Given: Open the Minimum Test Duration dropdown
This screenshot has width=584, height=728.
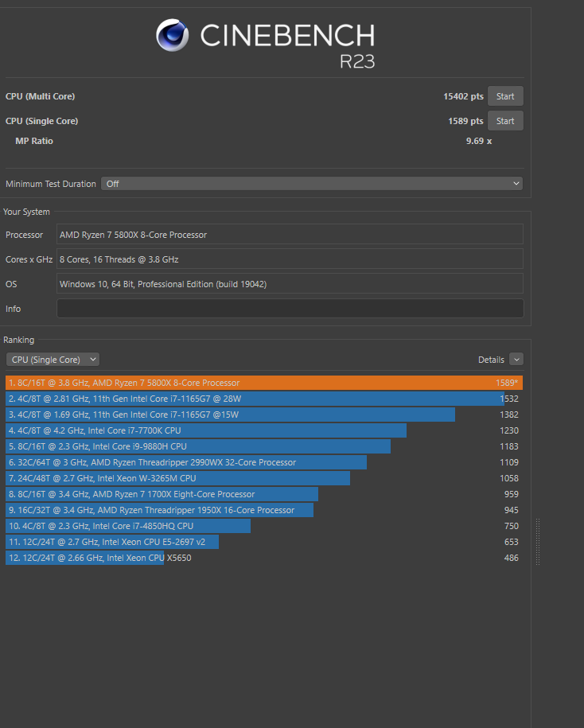Looking at the screenshot, I should click(x=312, y=184).
